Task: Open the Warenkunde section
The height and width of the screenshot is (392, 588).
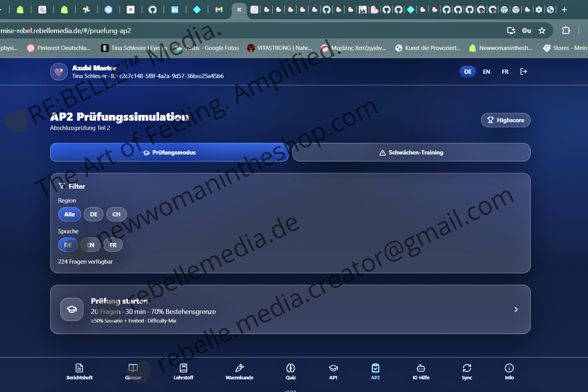Action: (239, 372)
